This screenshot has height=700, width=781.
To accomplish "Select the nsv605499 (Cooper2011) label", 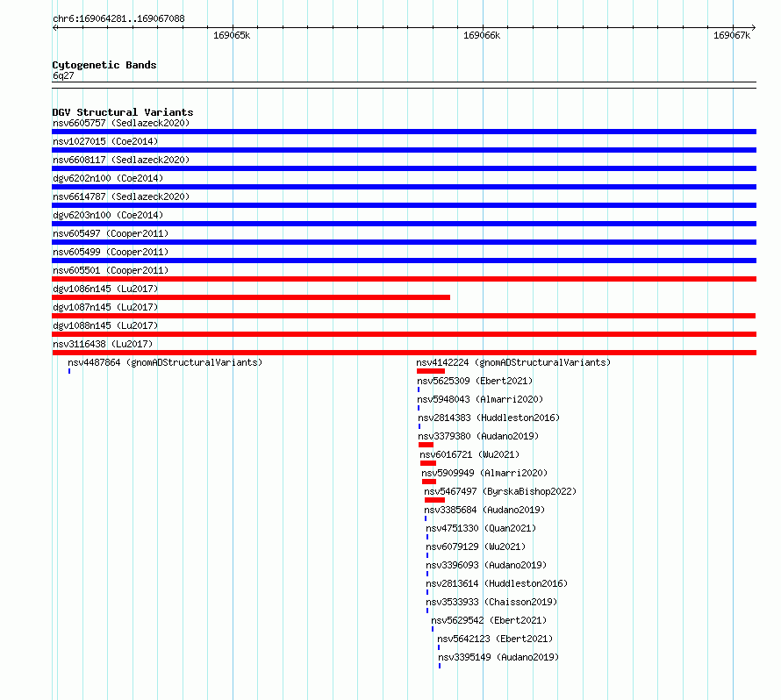I will pyautogui.click(x=111, y=252).
